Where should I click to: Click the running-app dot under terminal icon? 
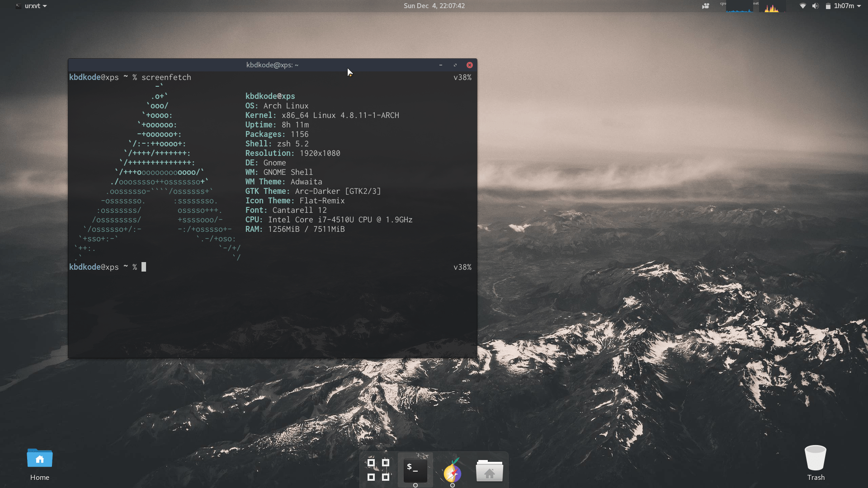pos(415,485)
